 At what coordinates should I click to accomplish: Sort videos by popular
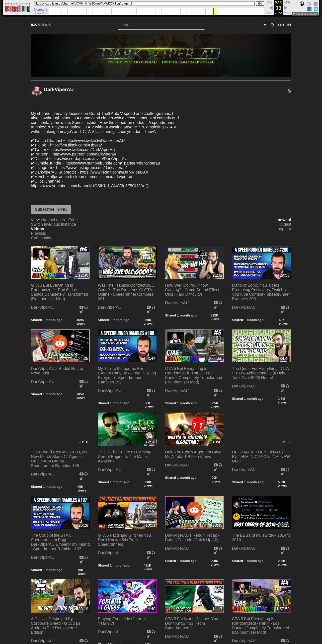[x=284, y=229]
